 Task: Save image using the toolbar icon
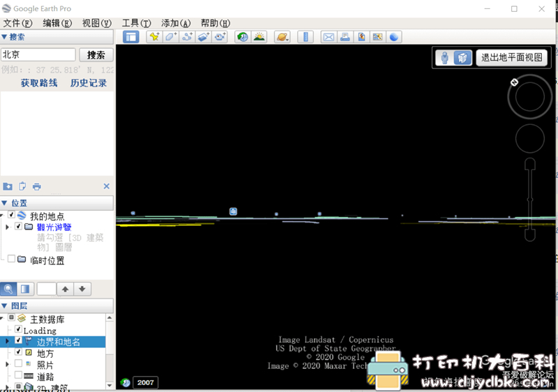coord(361,37)
